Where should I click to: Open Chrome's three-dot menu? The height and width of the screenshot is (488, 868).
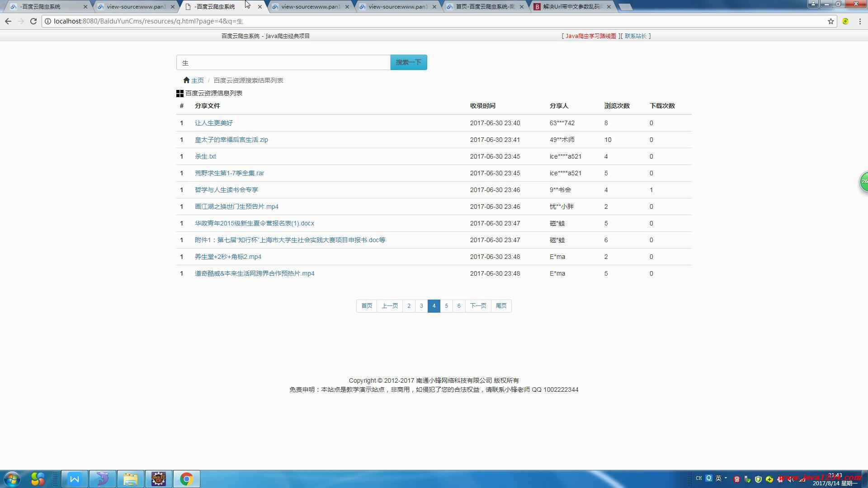[x=860, y=21]
